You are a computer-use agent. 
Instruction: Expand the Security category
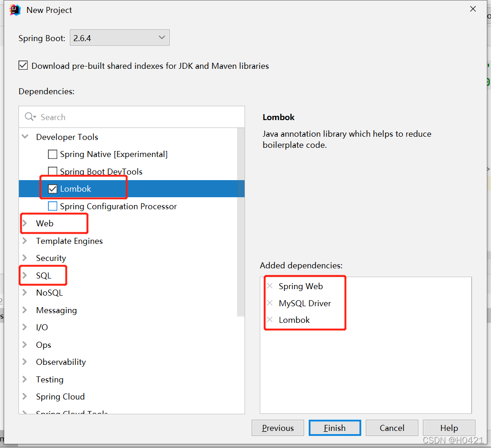(x=25, y=258)
